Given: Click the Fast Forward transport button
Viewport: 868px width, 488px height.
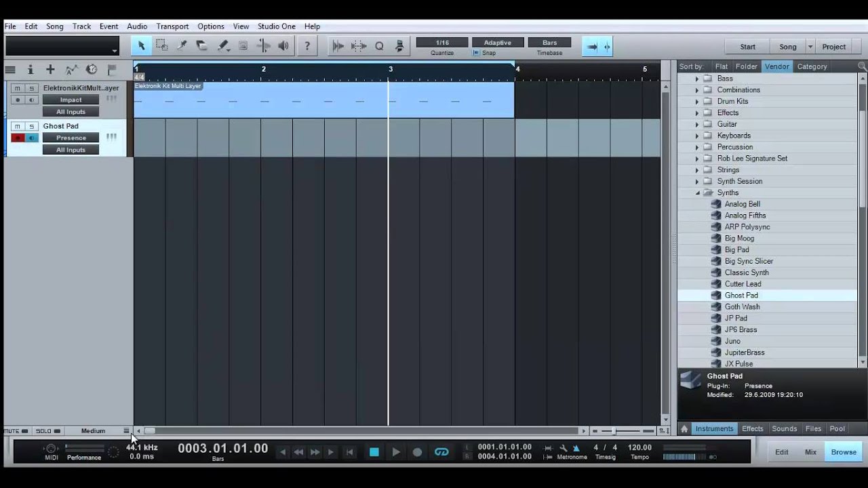Looking at the screenshot, I should [x=315, y=452].
